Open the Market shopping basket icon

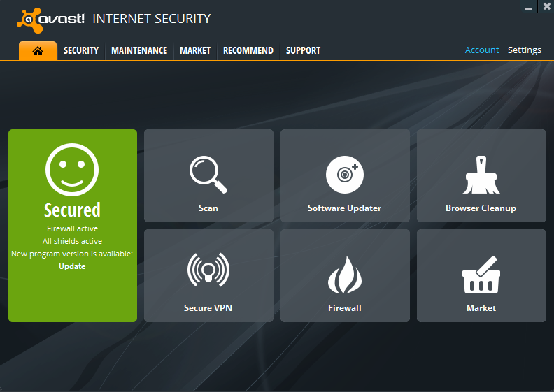coord(481,275)
